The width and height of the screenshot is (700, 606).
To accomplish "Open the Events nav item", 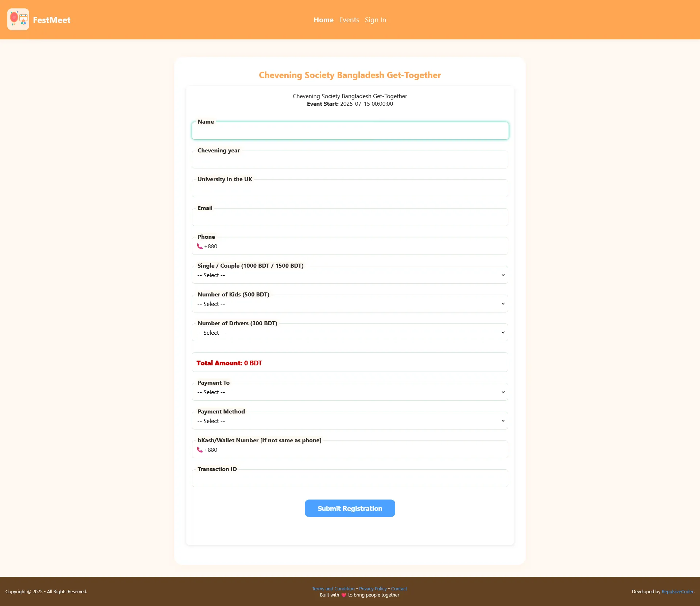I will pos(349,20).
